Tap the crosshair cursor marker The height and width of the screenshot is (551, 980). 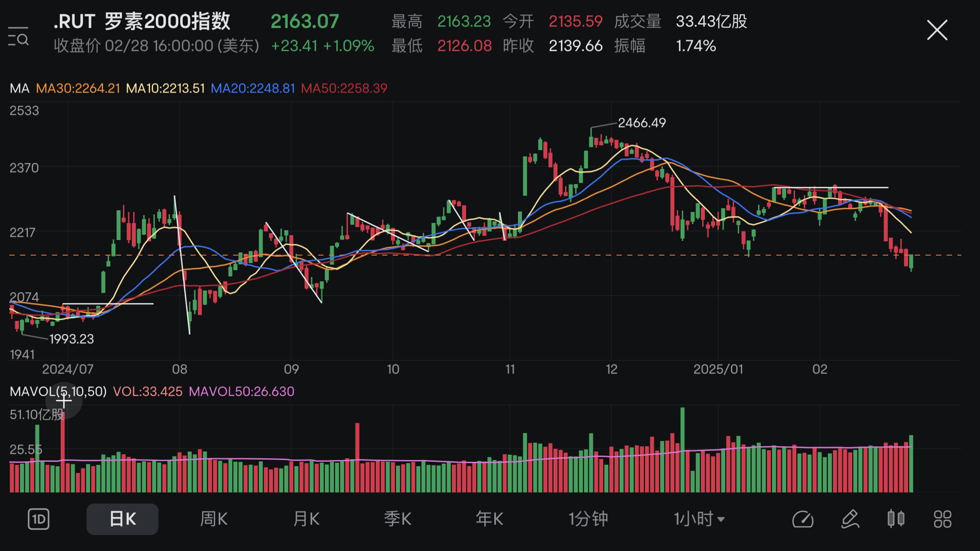coord(64,400)
